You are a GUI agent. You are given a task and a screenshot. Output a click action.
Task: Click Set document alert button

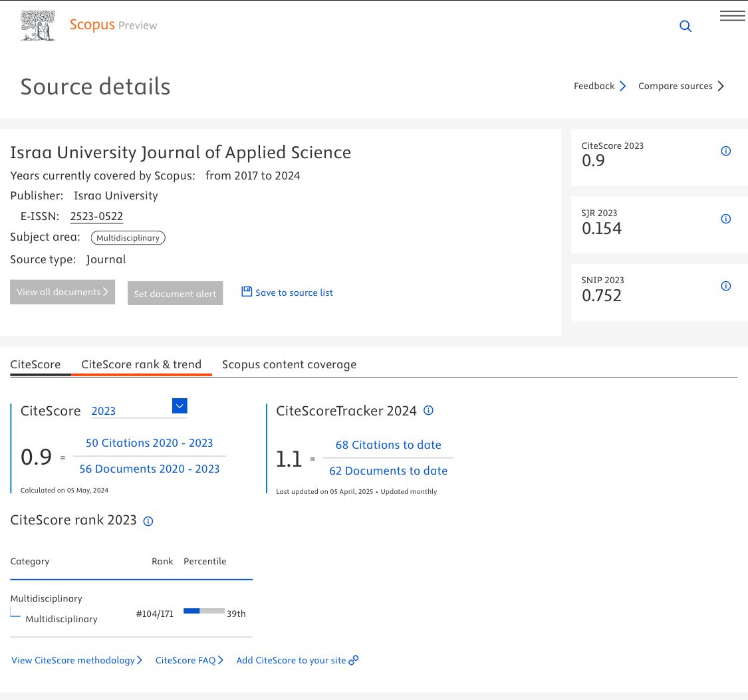coord(175,293)
